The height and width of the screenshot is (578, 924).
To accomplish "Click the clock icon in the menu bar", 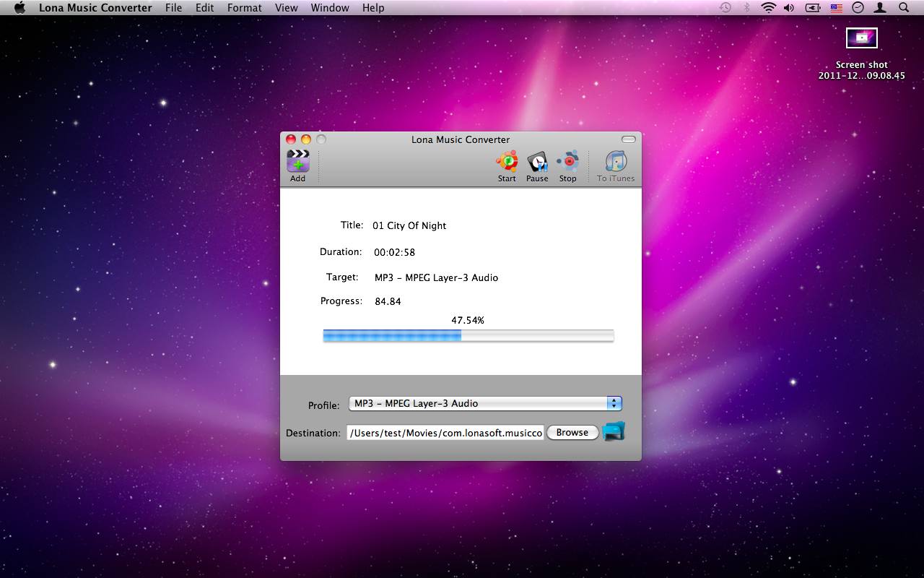I will 858,8.
